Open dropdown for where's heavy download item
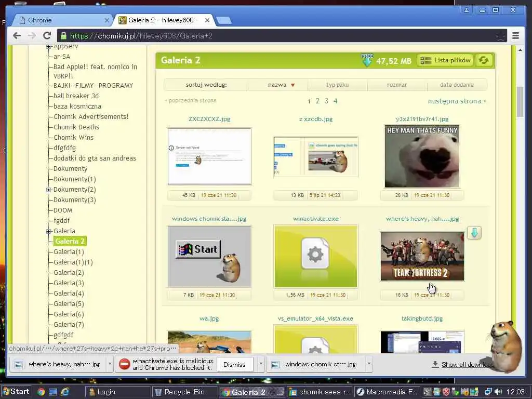Screen dimensions: 532x399 (x=110, y=364)
